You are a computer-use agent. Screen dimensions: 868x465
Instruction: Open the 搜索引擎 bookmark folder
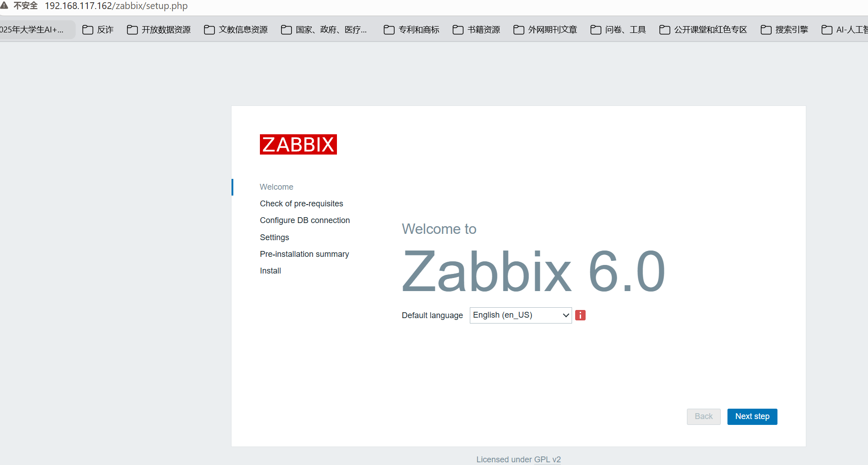click(784, 30)
